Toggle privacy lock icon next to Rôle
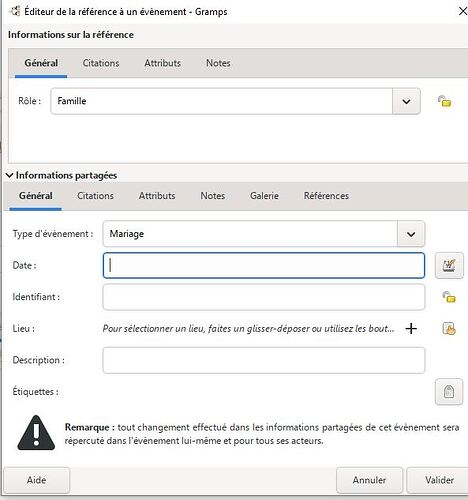Viewport: 468px width, 500px height. click(444, 101)
